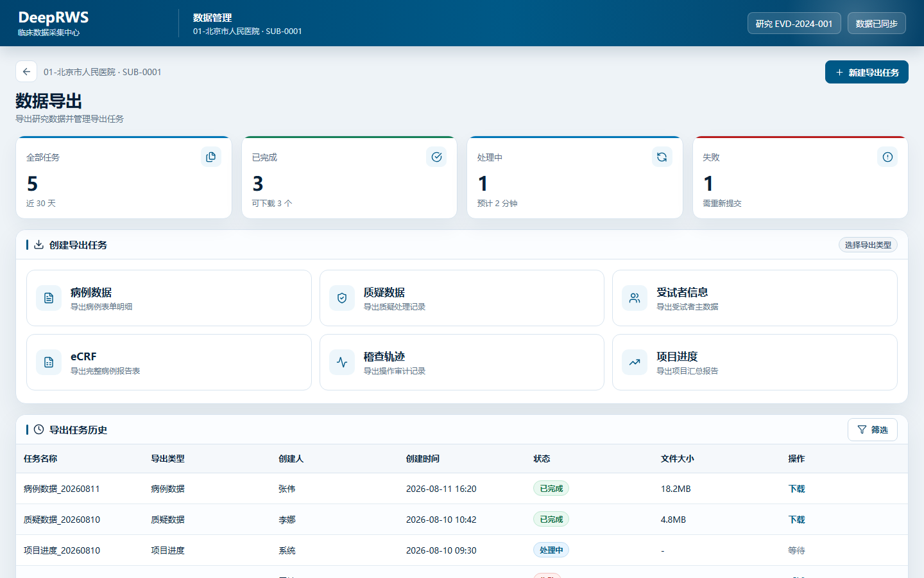
Task: Click the refresh icon on 处理中 card
Action: (x=662, y=157)
